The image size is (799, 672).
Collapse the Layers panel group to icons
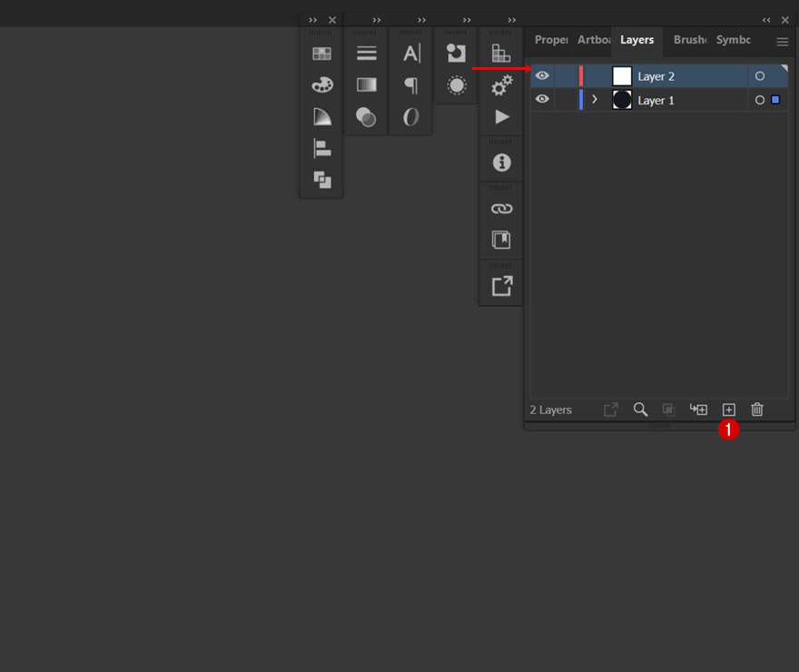(x=766, y=20)
